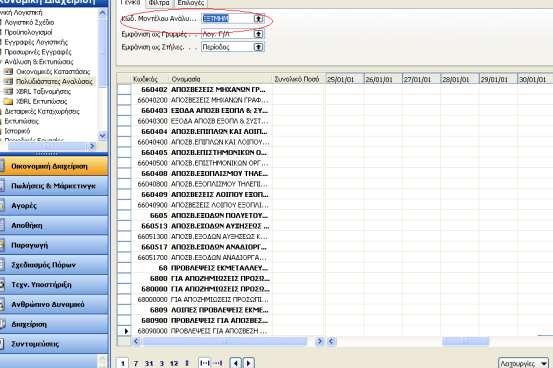Image resolution: width=553 pixels, height=368 pixels.
Task: Click the XBRL Εκτυπώσεις folder icon
Action: coord(8,102)
